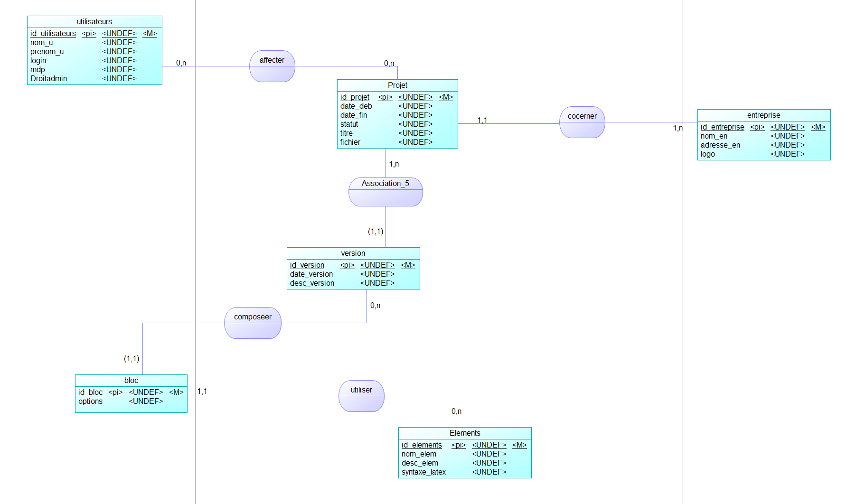Select the id_projet attribute
This screenshot has height=504, width=865.
[355, 97]
